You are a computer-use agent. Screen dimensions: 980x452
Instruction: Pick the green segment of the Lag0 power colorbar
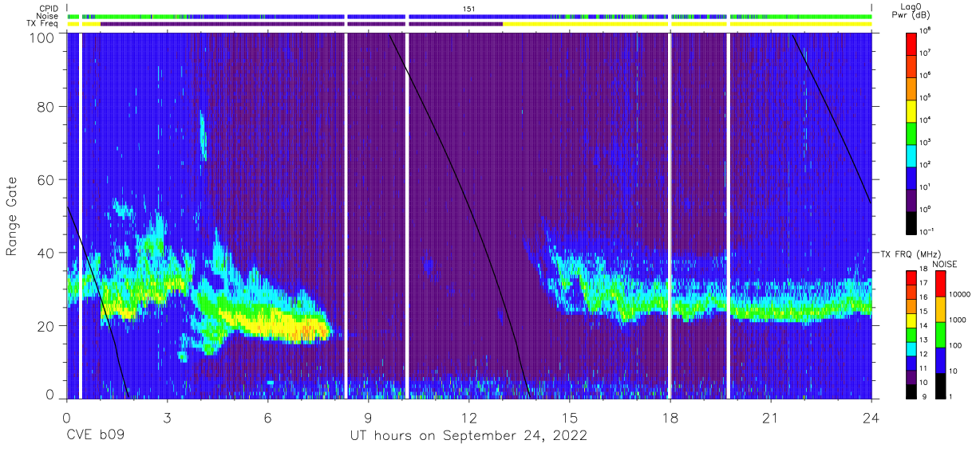(x=913, y=133)
